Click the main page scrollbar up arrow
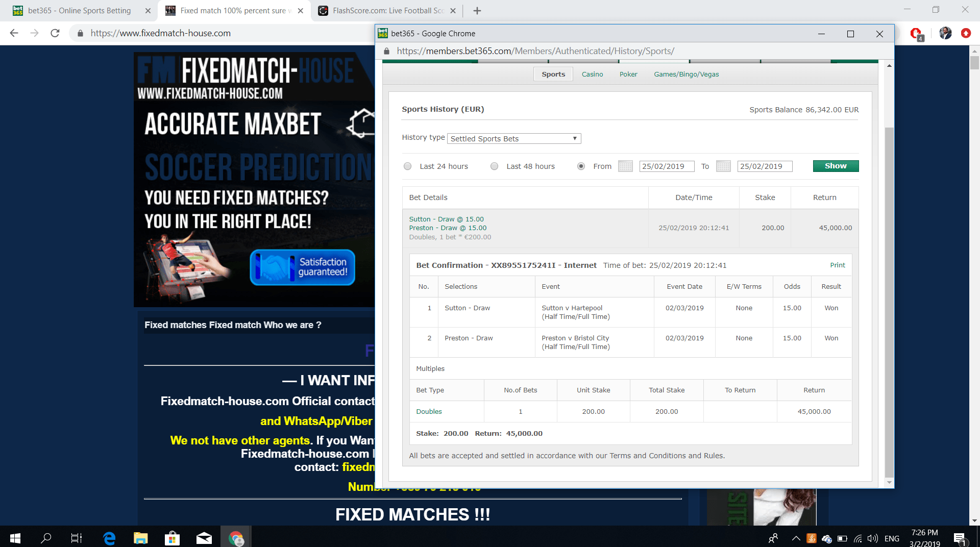Screen dimensions: 980x547 [974, 51]
